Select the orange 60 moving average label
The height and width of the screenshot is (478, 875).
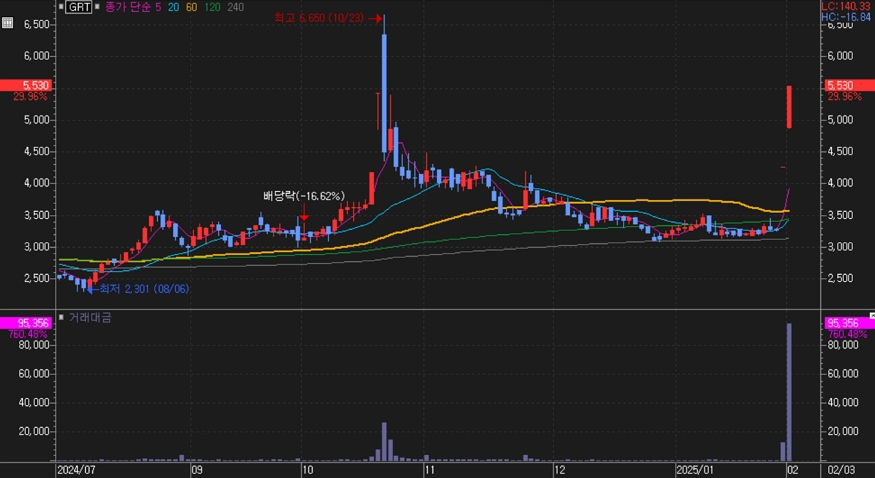tap(191, 7)
